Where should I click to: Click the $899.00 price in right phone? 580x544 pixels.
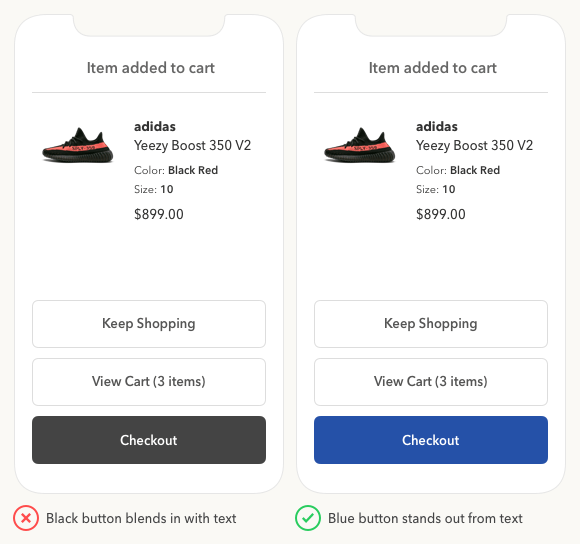click(x=441, y=214)
